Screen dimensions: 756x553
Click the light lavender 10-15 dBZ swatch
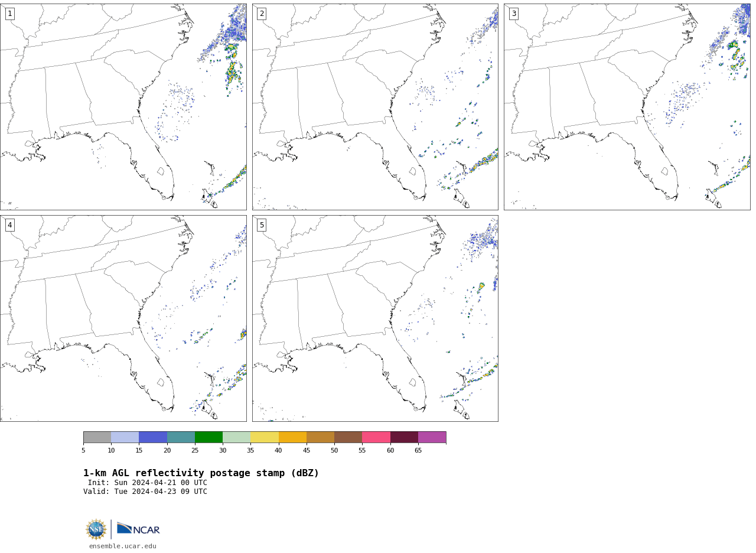(125, 437)
